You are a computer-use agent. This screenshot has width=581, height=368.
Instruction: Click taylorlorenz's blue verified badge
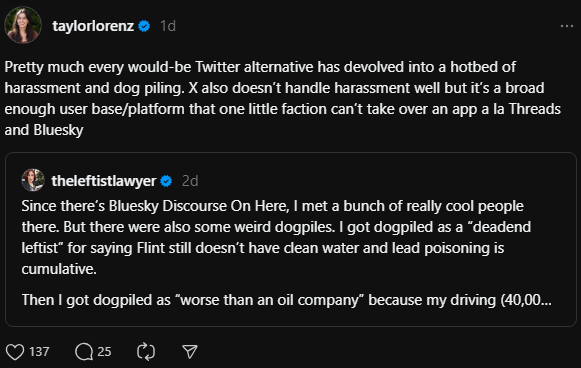point(144,26)
